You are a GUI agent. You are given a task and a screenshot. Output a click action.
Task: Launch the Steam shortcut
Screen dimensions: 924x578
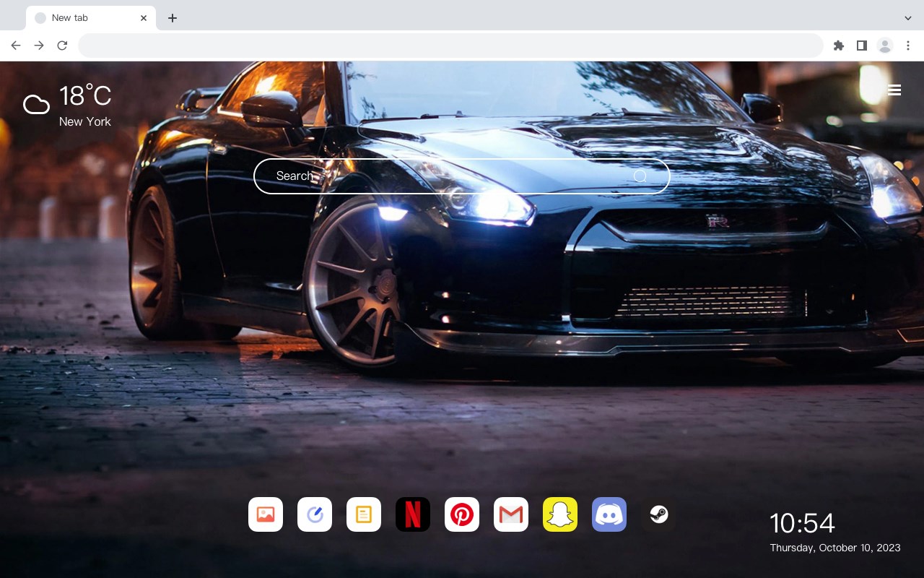pos(658,514)
